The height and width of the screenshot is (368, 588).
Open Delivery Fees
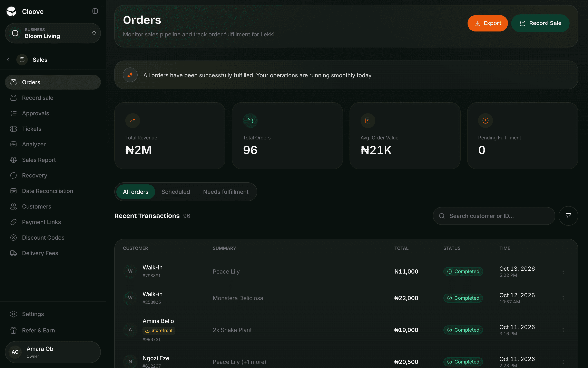point(53,253)
